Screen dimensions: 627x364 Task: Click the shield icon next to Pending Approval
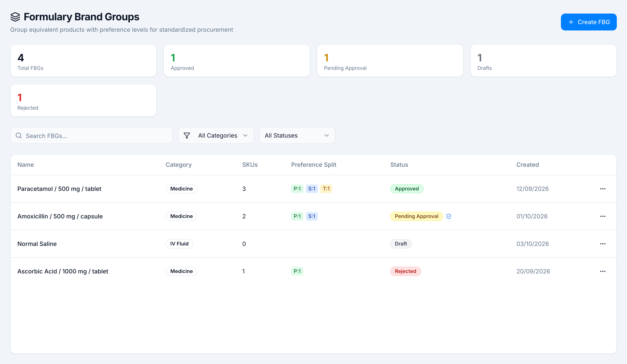pyautogui.click(x=448, y=216)
